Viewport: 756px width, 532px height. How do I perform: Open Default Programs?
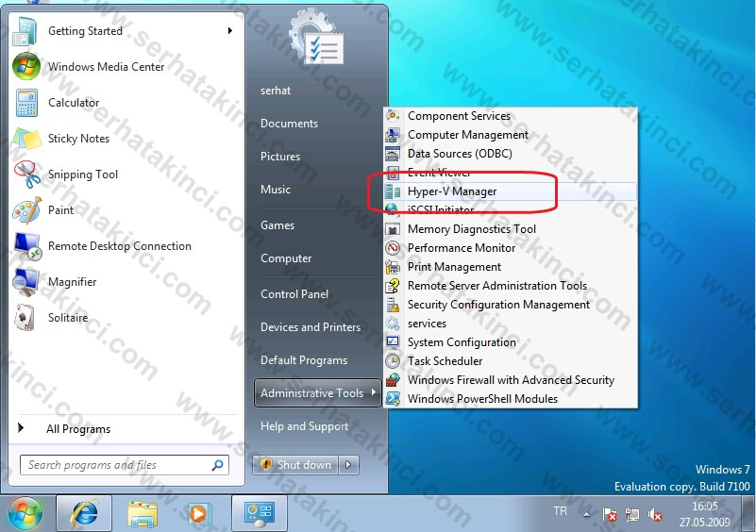point(304,360)
